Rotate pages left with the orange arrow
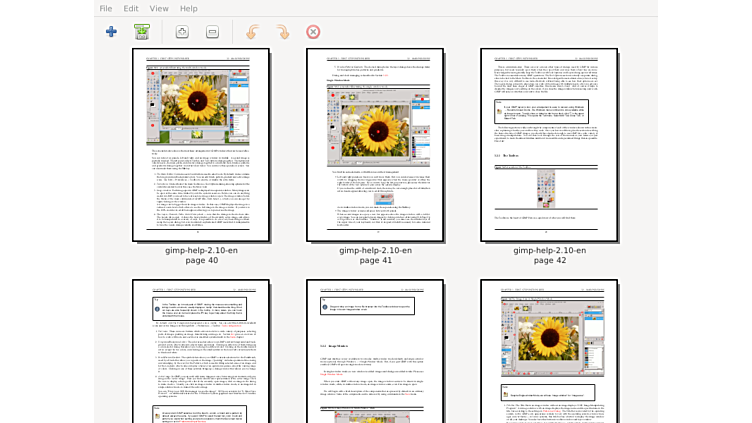 click(252, 32)
